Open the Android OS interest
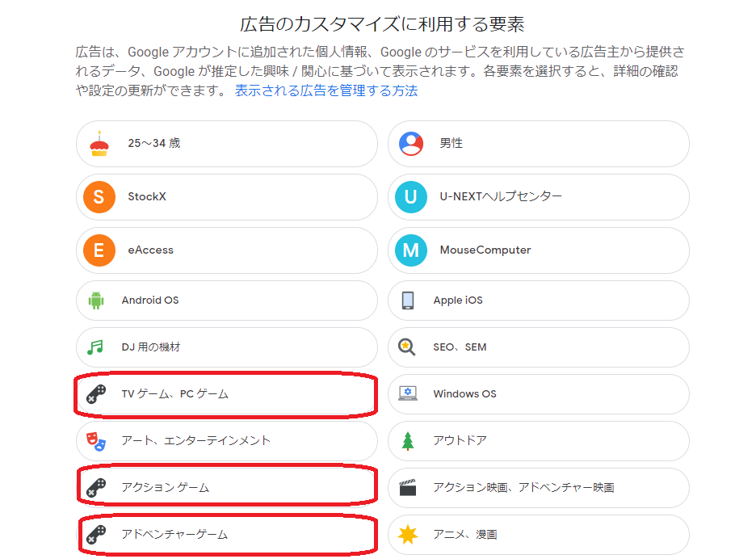The width and height of the screenshot is (756, 559). (227, 301)
